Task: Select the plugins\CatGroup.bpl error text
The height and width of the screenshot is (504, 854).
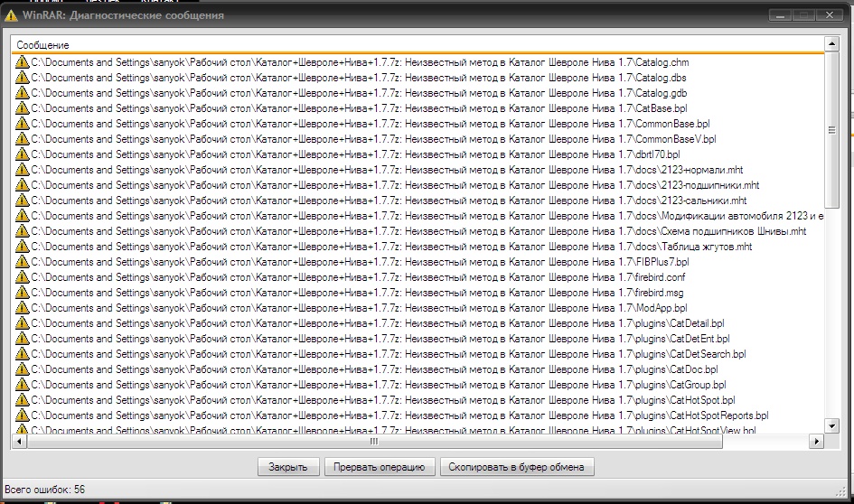Action: pyautogui.click(x=379, y=384)
